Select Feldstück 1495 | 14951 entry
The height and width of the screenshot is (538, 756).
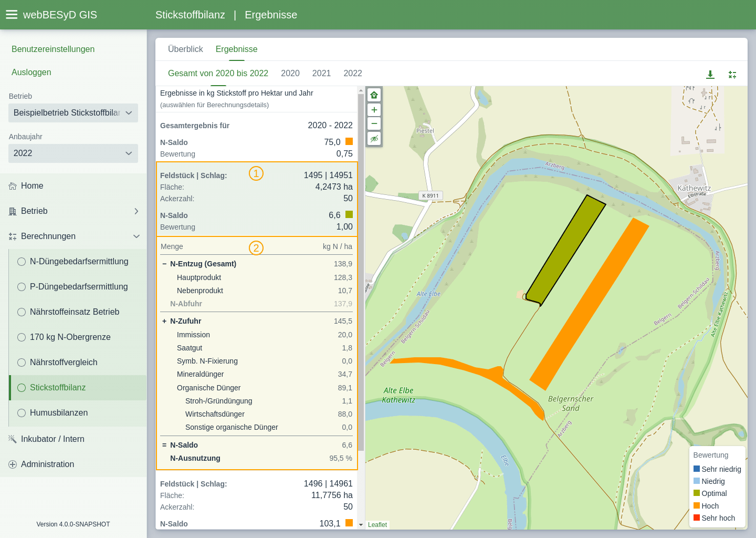pos(257,199)
